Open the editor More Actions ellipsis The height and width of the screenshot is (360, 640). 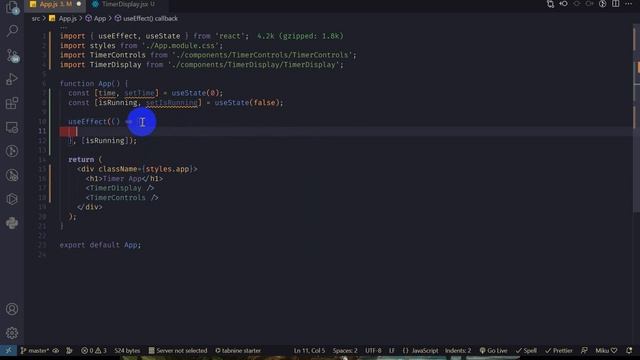pyautogui.click(x=628, y=4)
